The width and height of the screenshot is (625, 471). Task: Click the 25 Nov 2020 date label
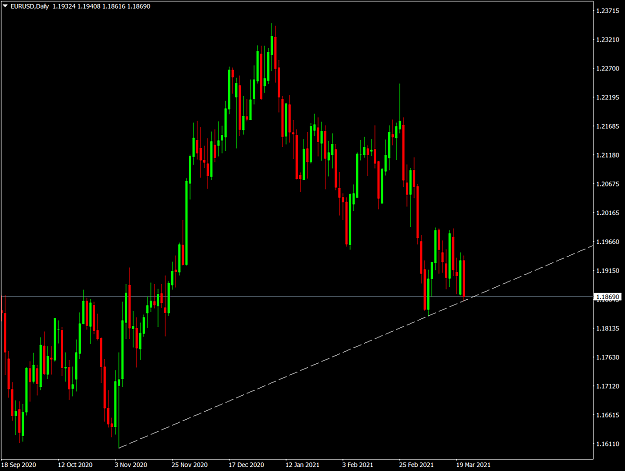click(x=190, y=465)
